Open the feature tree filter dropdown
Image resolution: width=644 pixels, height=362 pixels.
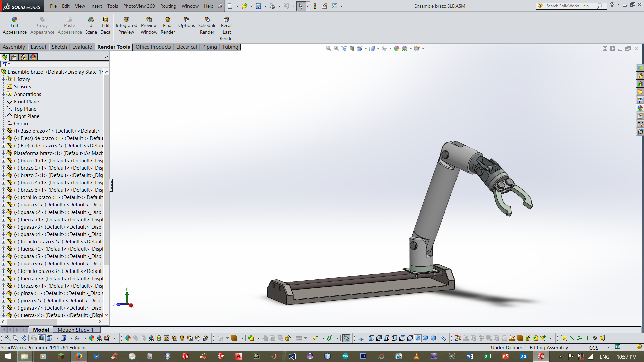point(6,64)
